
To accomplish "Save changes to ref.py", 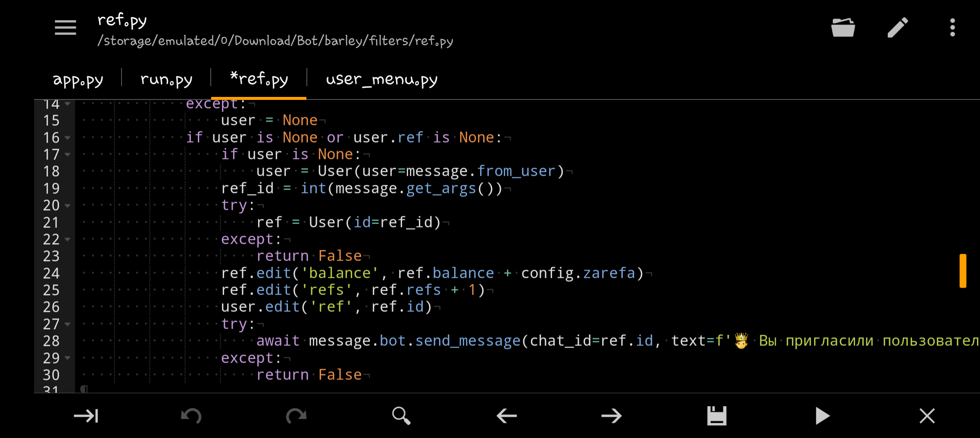I will 717,416.
